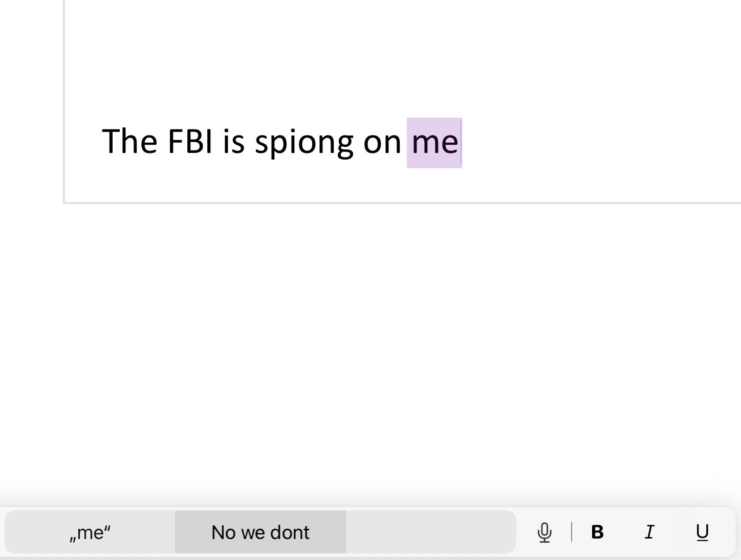Viewport: 741px width, 560px height.
Task: Accept the "No we dont" suggestion
Action: pos(260,532)
